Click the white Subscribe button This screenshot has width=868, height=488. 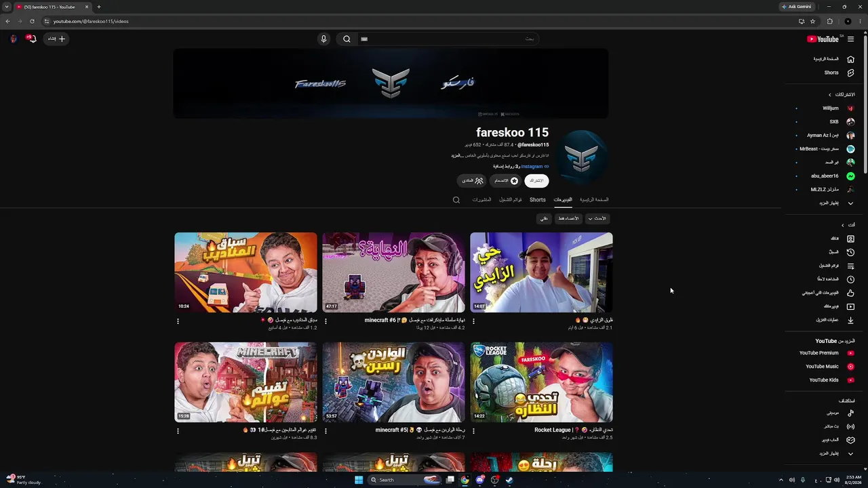pos(536,181)
